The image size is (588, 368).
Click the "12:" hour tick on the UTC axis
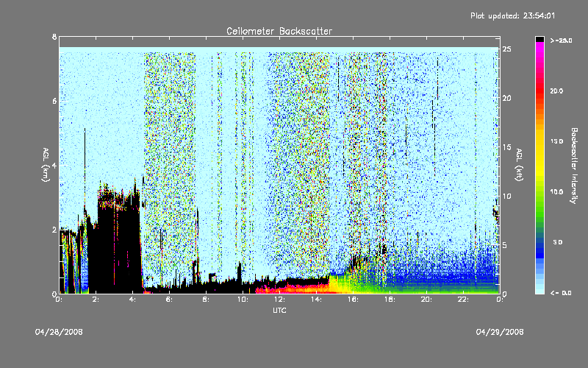tap(279, 300)
